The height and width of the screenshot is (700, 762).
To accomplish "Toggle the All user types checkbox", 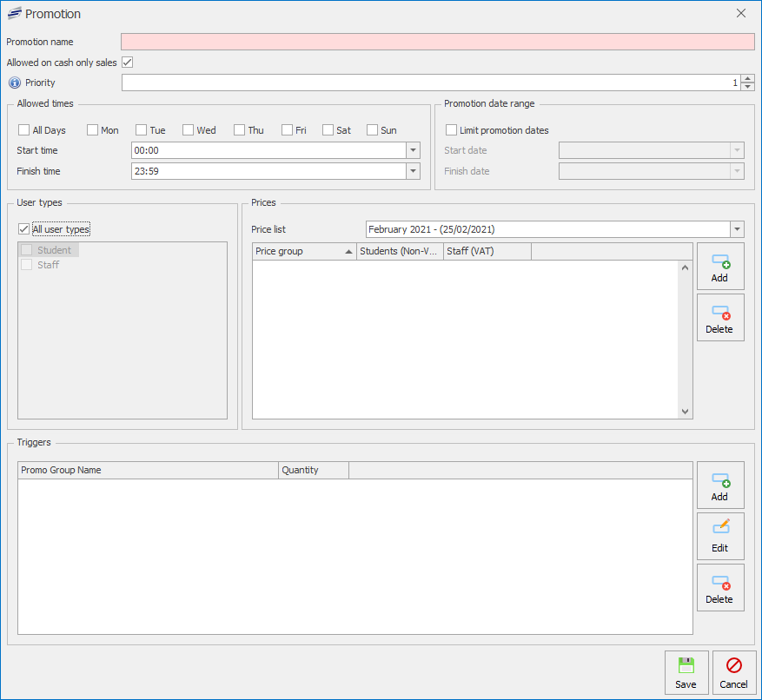I will click(x=24, y=229).
